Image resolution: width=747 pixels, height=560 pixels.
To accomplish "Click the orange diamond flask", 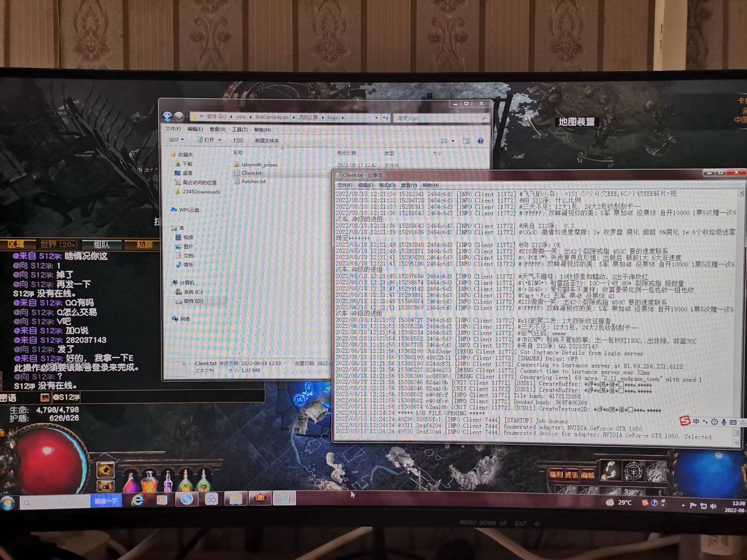I will pyautogui.click(x=149, y=481).
